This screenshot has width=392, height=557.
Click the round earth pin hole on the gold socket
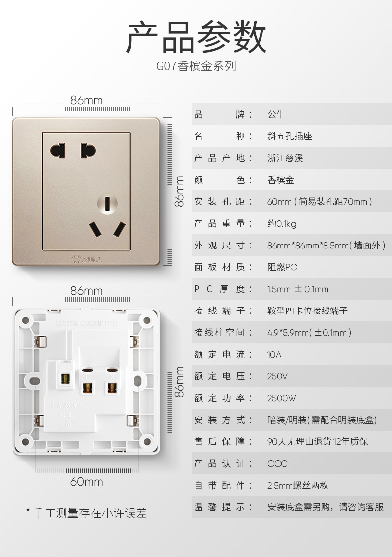point(107,204)
